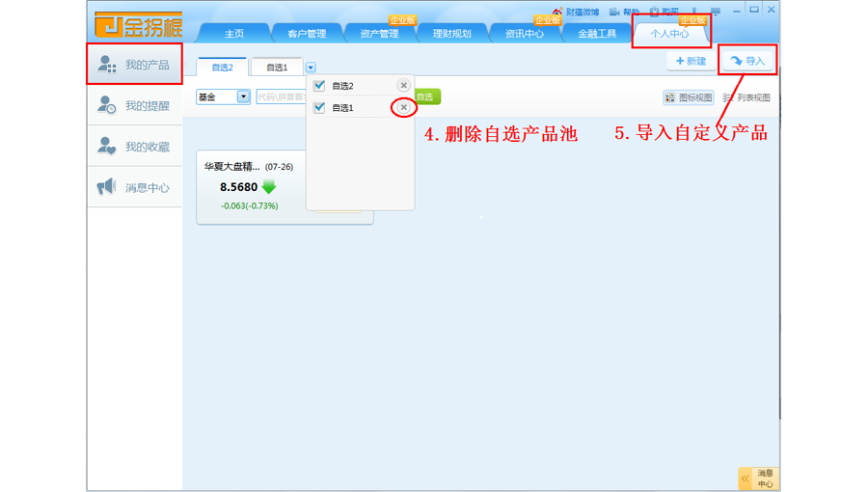Uncheck the 自选1 checkbox
The width and height of the screenshot is (868, 492).
click(x=319, y=107)
